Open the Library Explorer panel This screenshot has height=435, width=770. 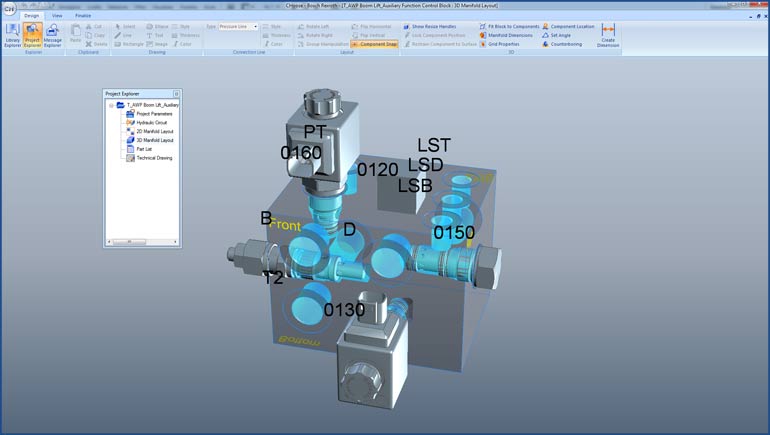(11, 35)
